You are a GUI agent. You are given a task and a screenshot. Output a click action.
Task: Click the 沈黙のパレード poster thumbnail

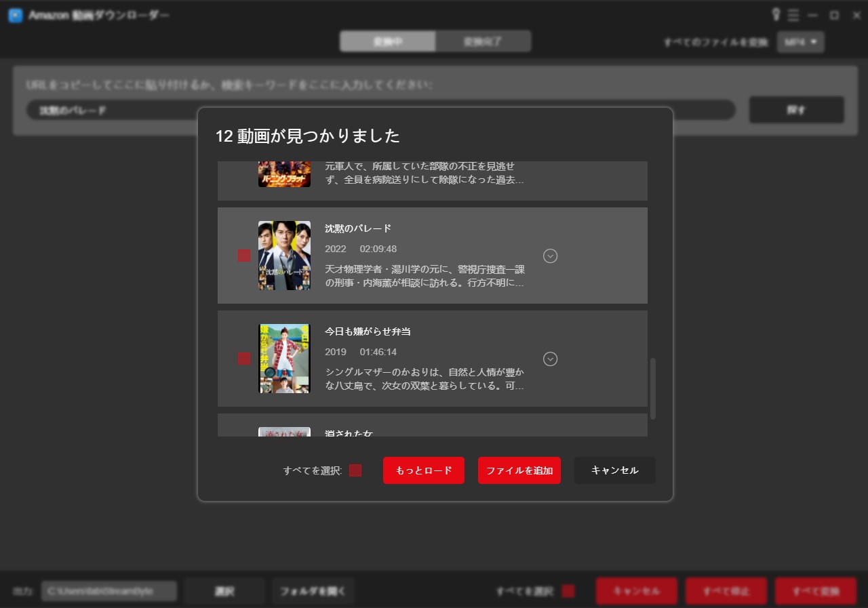tap(284, 256)
